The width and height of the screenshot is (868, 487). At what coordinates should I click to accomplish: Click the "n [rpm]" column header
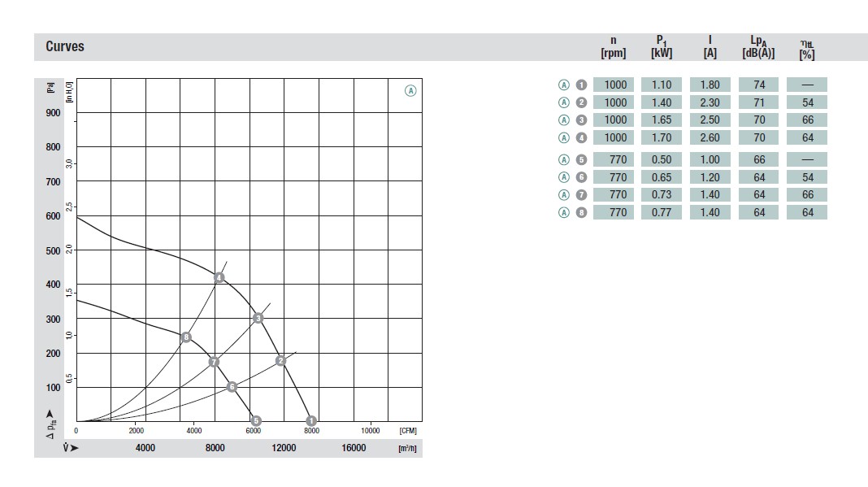(x=614, y=47)
